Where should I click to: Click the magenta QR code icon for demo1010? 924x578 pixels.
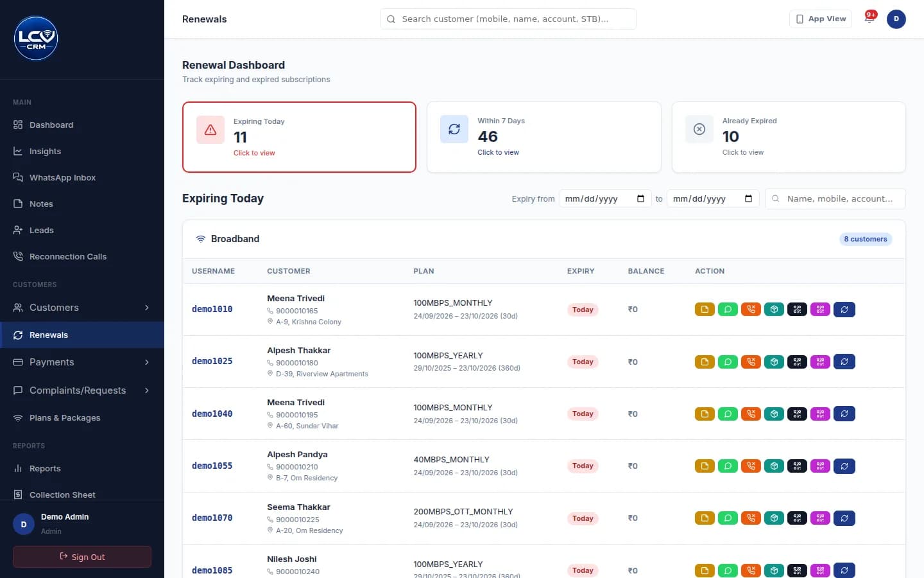820,310
